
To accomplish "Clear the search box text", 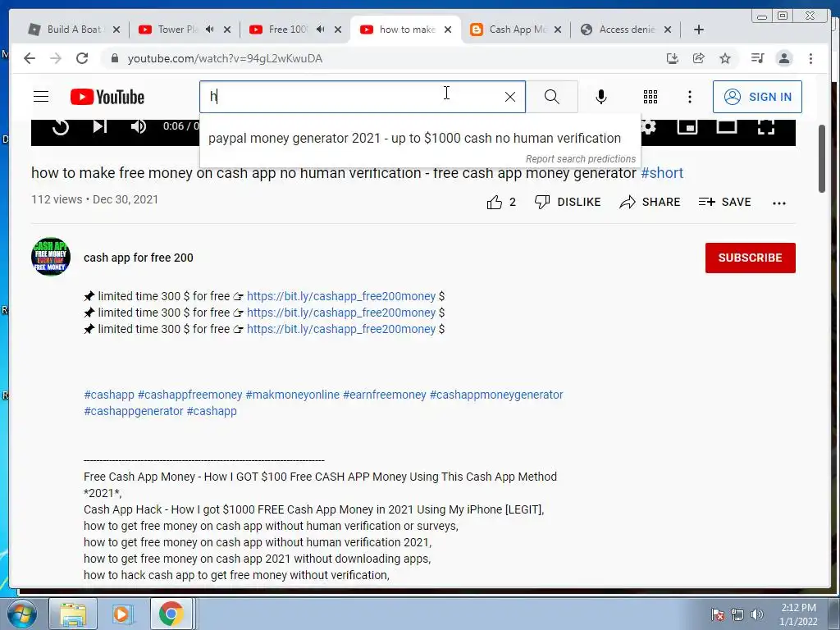I will click(x=510, y=97).
